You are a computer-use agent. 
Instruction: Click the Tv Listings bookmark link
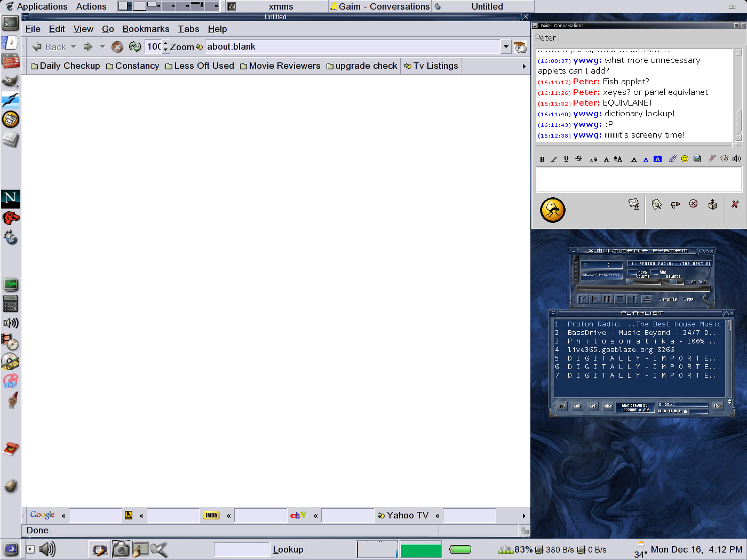(431, 66)
